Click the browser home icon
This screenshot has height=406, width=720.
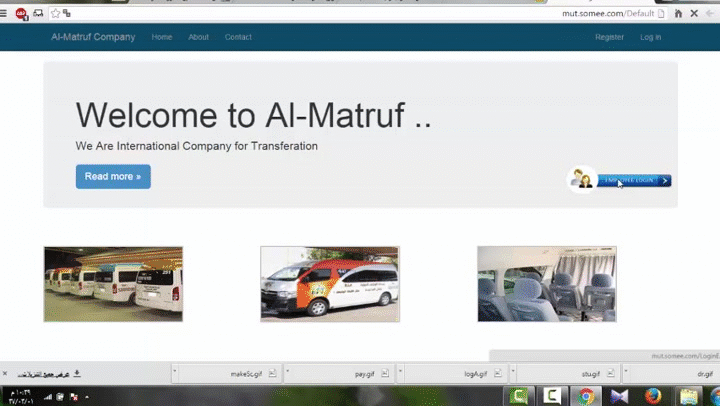[x=678, y=13]
